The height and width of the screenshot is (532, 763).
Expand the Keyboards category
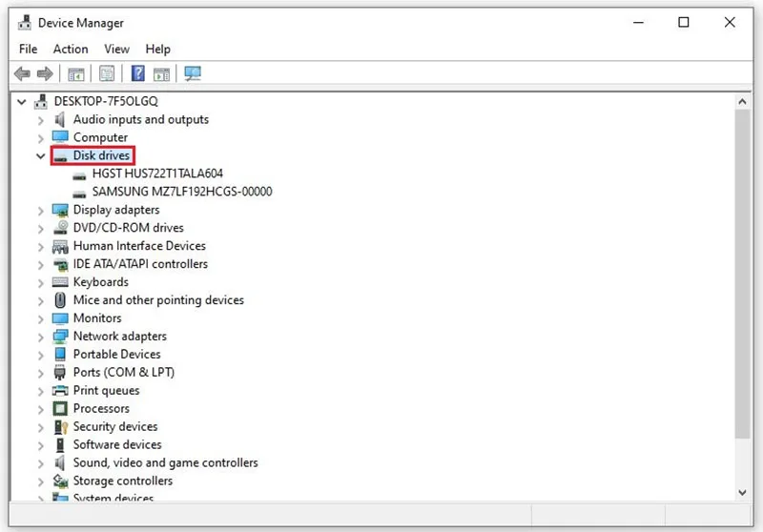(41, 283)
